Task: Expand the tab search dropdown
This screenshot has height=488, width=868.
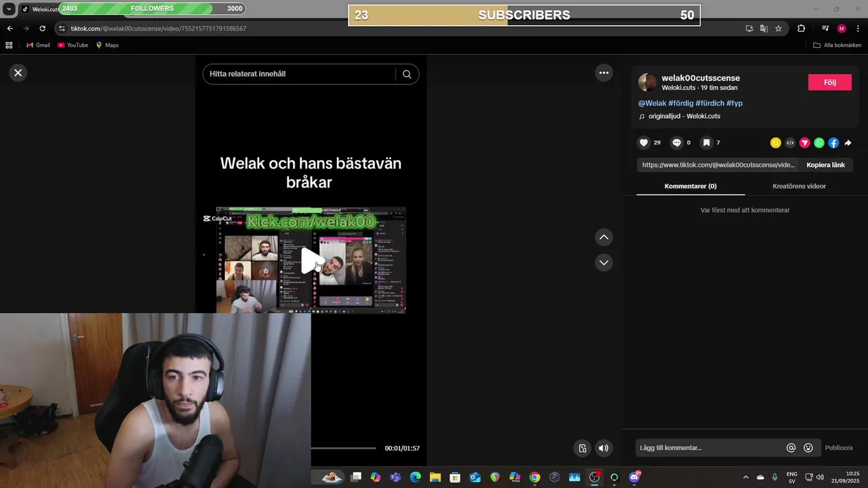Action: pos(9,9)
